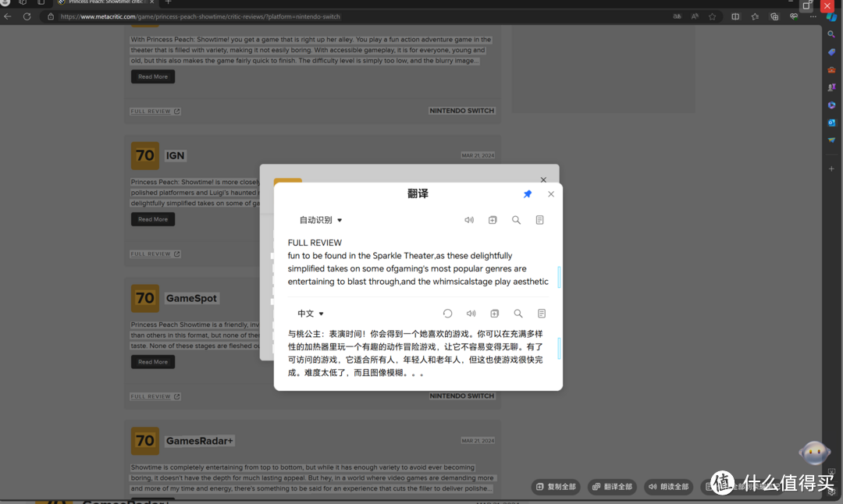Image resolution: width=843 pixels, height=504 pixels.
Task: Add page to favorites with star icon
Action: tap(712, 16)
